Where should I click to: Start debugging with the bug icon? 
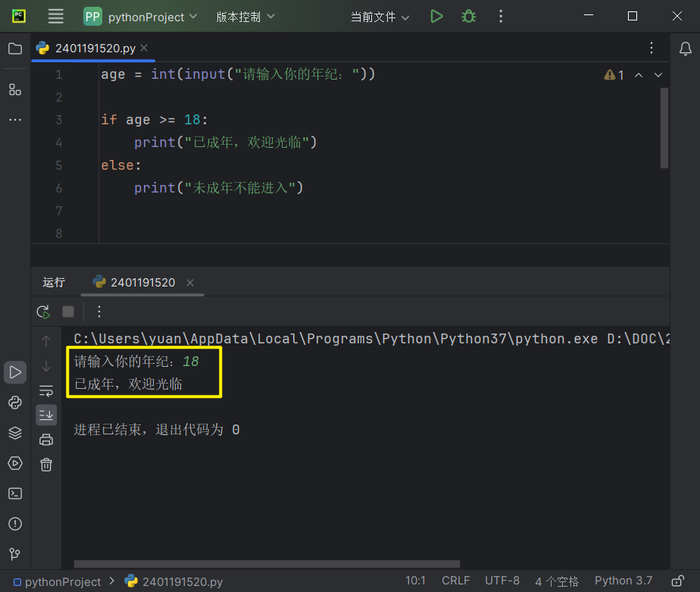[x=468, y=17]
